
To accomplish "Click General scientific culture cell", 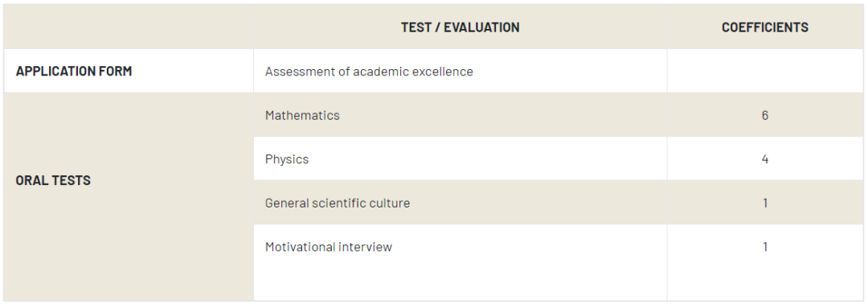I will click(460, 202).
